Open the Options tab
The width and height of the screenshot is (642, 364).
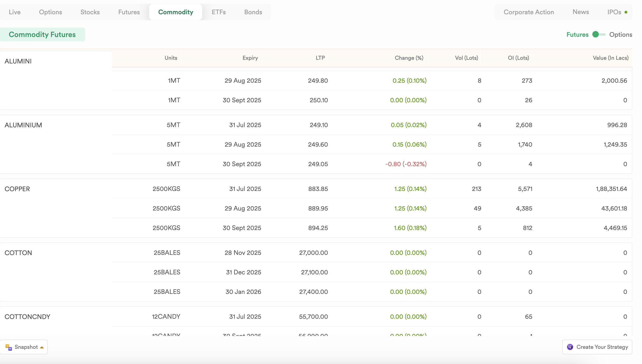(50, 12)
